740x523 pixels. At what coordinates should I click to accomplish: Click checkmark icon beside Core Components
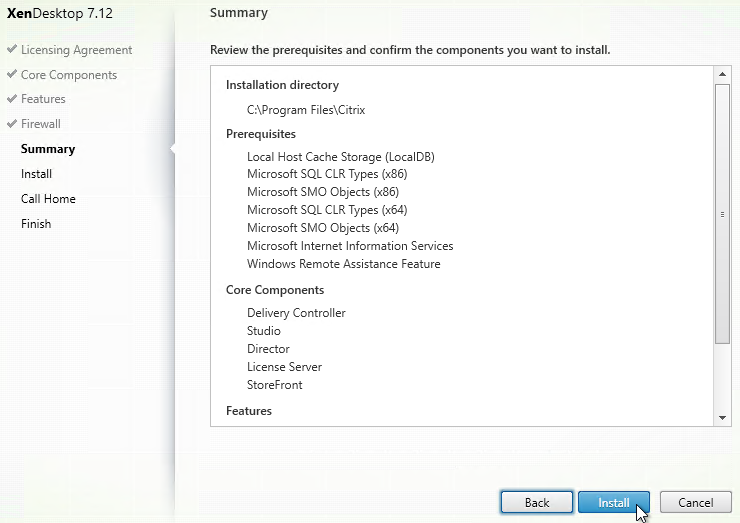(x=12, y=74)
